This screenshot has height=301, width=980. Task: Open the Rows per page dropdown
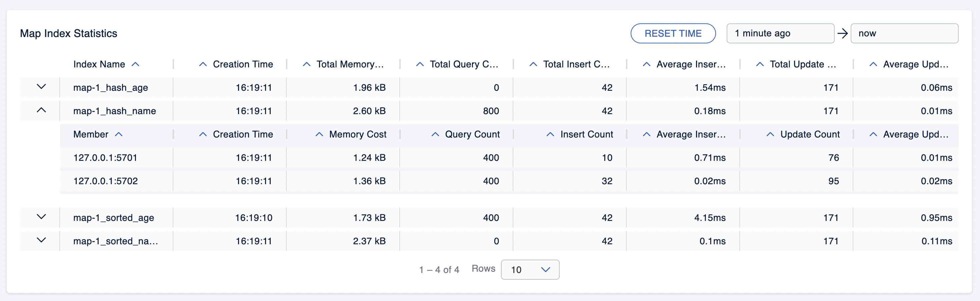[x=530, y=269]
